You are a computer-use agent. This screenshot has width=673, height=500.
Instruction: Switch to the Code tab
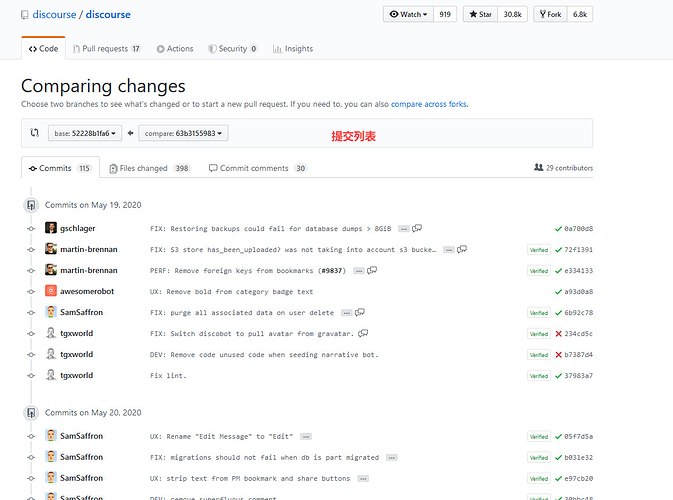(43, 48)
